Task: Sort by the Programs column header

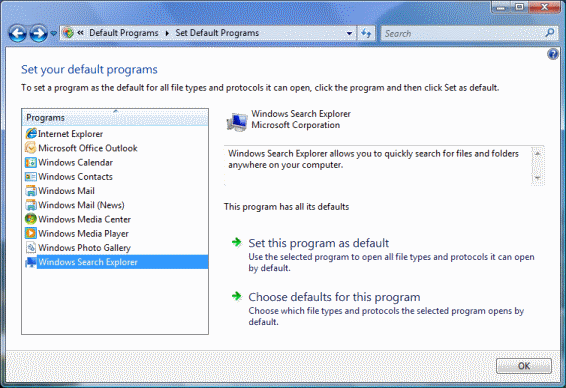Action: (115, 118)
